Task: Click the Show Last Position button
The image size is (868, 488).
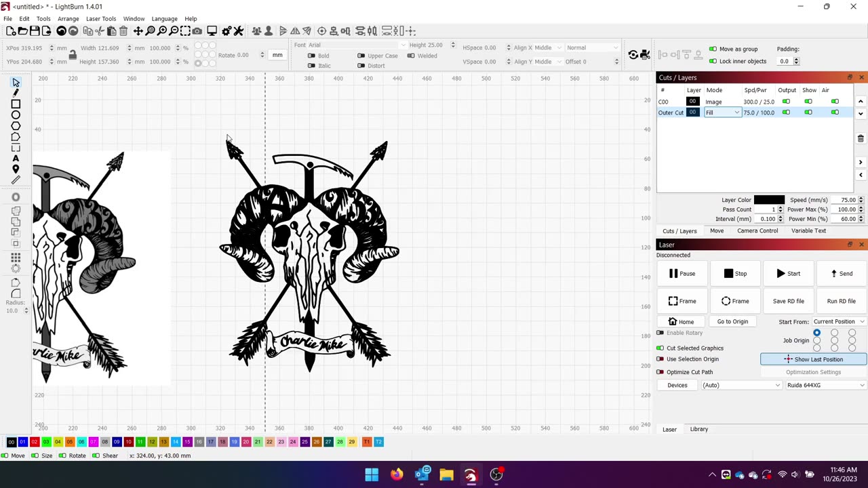Action: coord(813,359)
